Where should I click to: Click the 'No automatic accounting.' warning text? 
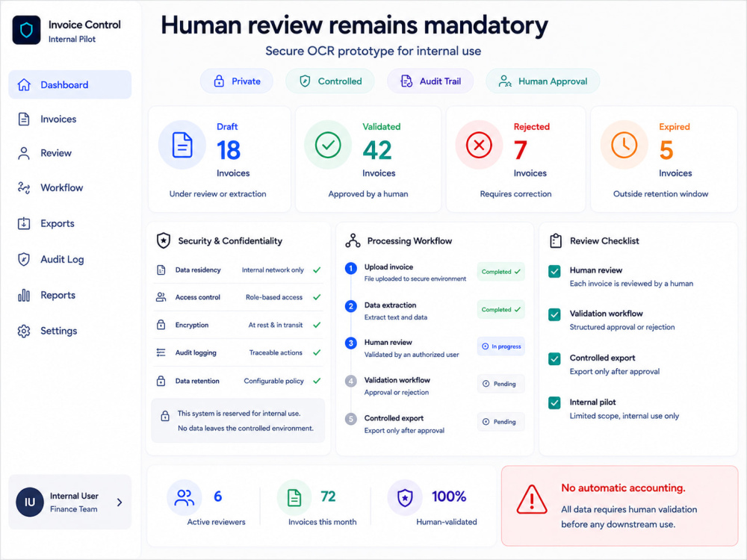(x=623, y=488)
